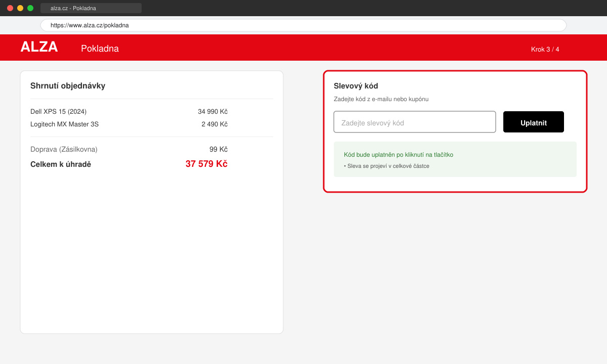The width and height of the screenshot is (607, 364).
Task: Click the Sleva se projeví note
Action: [x=386, y=166]
